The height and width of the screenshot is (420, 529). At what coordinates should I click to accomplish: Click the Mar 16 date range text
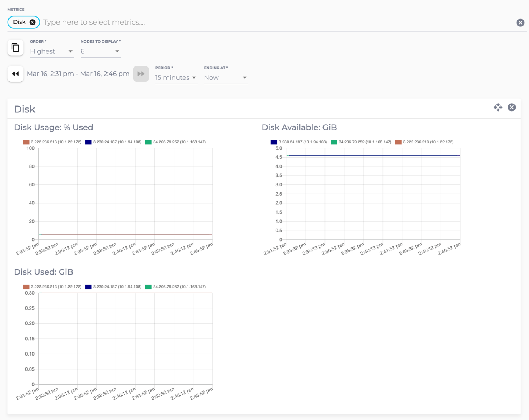point(78,74)
